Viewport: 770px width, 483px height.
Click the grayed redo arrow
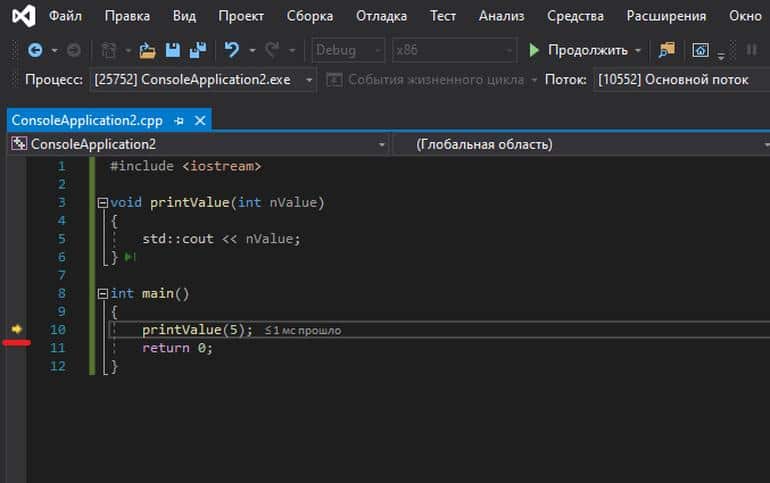pos(272,50)
